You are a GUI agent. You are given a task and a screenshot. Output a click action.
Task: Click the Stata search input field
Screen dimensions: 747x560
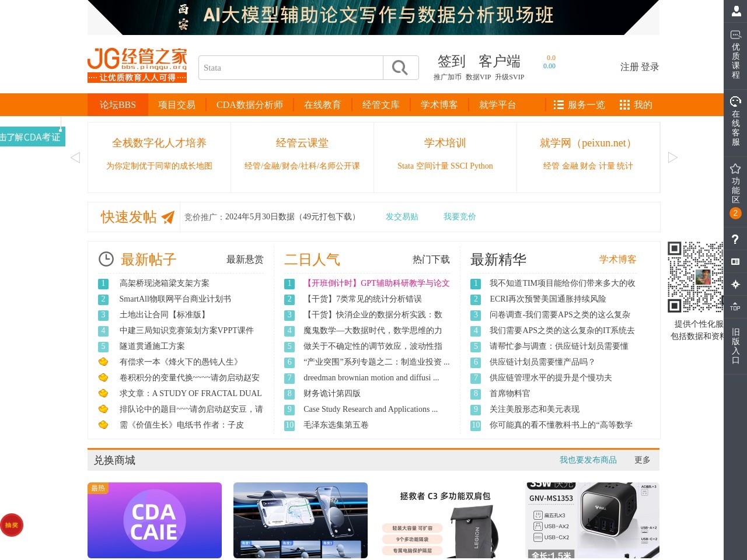[291, 68]
